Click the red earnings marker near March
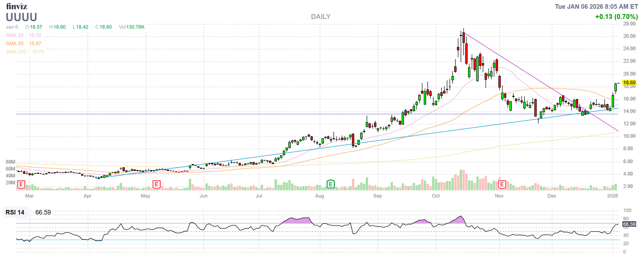 (21, 185)
